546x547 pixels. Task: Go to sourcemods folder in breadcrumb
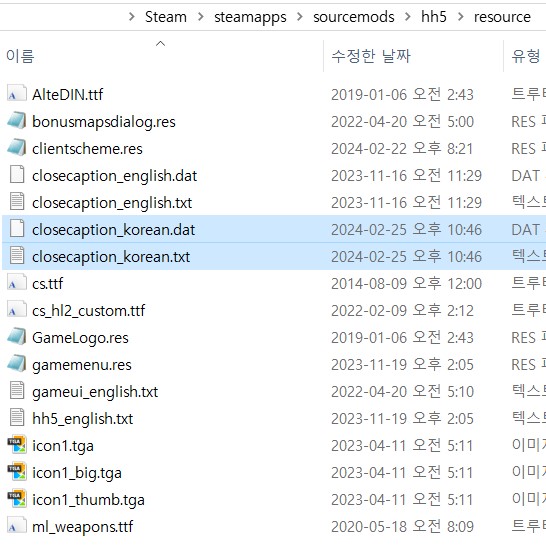354,17
